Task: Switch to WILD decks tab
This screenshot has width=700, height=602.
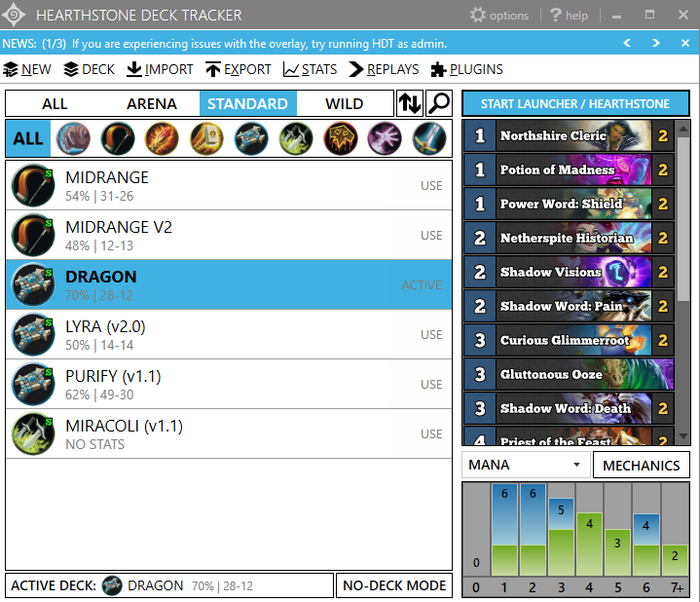Action: (x=345, y=103)
